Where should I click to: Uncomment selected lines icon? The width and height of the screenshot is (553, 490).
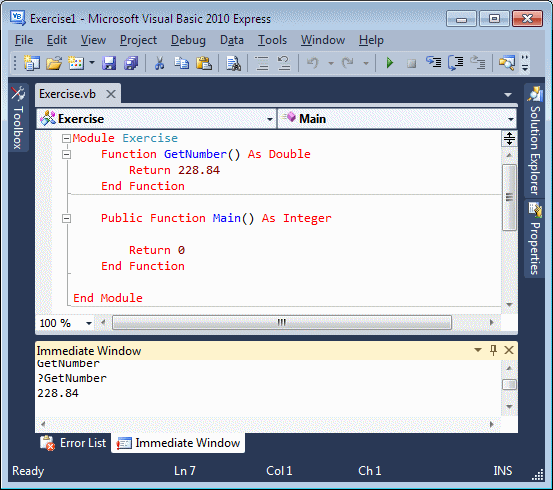[284, 63]
